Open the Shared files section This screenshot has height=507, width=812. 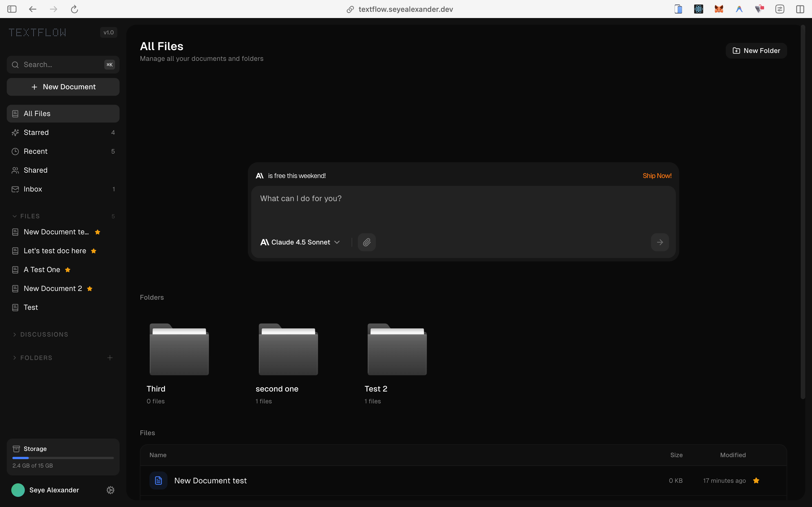(x=36, y=170)
